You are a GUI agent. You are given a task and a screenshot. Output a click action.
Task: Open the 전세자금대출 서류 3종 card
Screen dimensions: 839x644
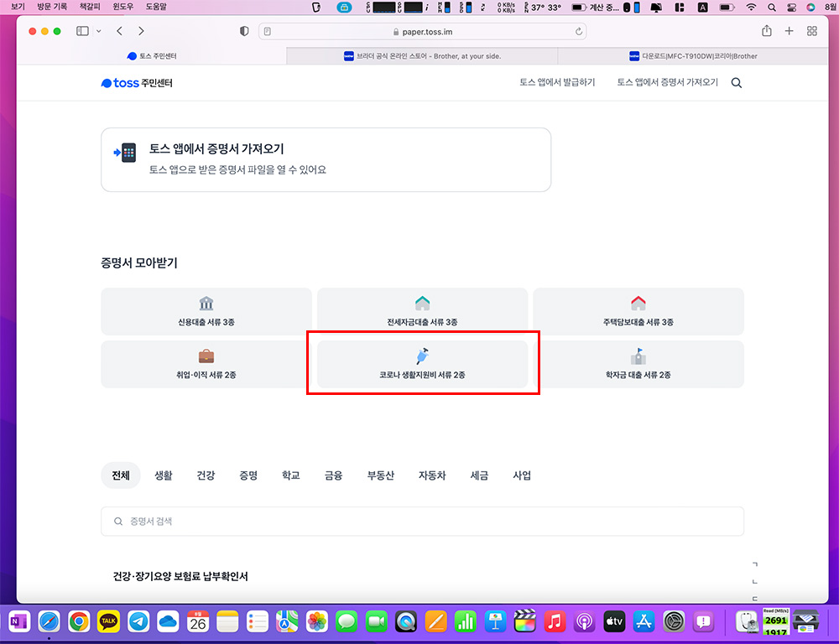[422, 311]
